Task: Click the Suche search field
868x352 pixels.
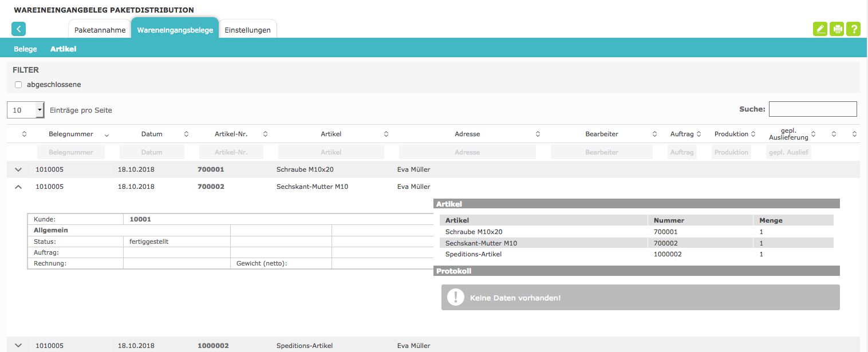Action: click(x=812, y=109)
